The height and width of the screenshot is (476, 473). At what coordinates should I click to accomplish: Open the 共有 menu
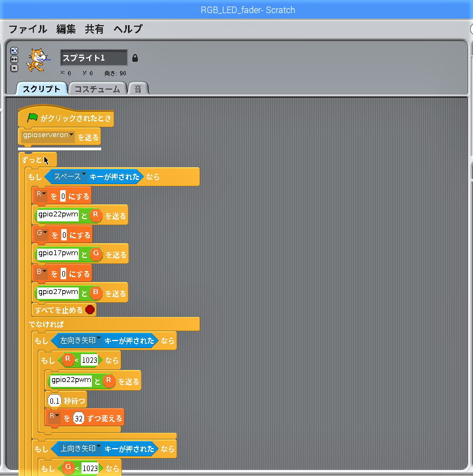pos(94,29)
